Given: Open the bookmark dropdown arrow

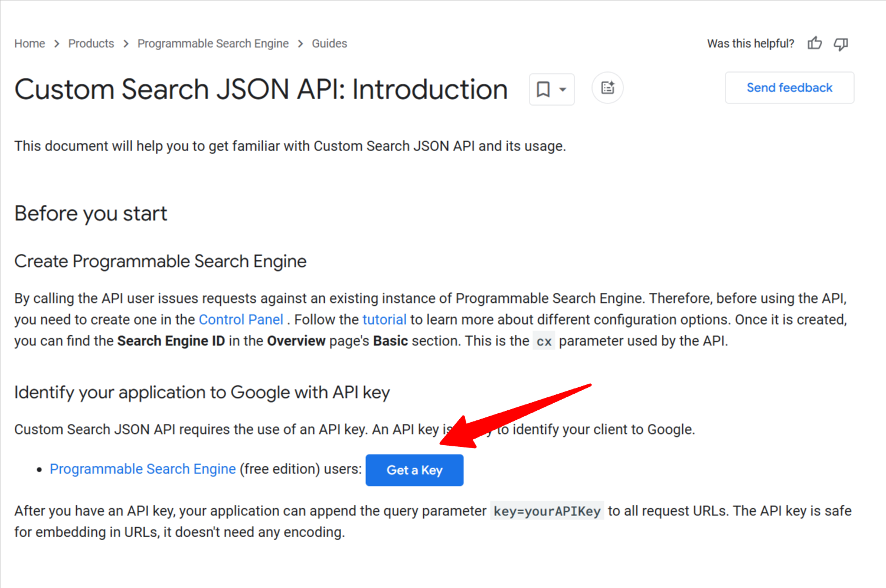Looking at the screenshot, I should point(563,90).
